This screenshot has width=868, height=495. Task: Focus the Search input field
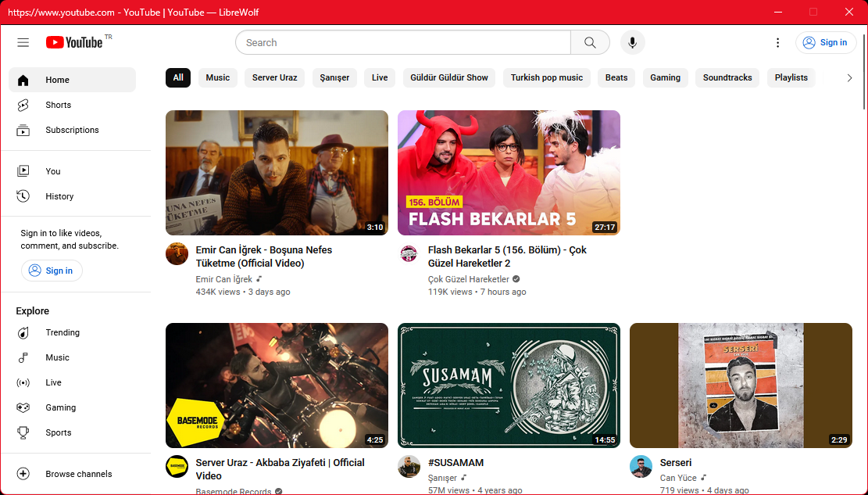point(403,43)
